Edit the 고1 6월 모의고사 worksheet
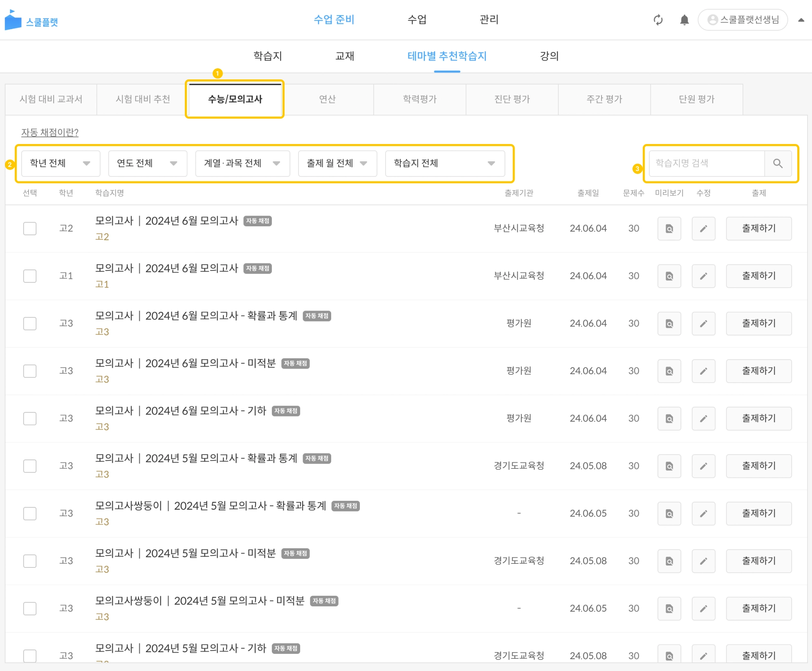The width and height of the screenshot is (812, 671). (703, 276)
